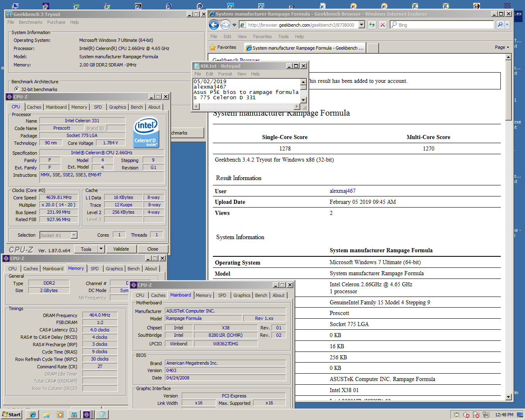Image resolution: width=525 pixels, height=420 pixels.
Task: Open the media player taskbar icon
Action: click(x=60, y=415)
